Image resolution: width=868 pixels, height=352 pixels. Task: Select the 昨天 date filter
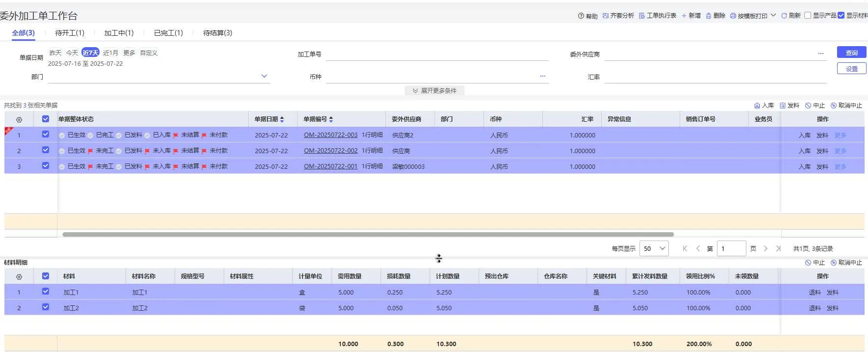[55, 53]
